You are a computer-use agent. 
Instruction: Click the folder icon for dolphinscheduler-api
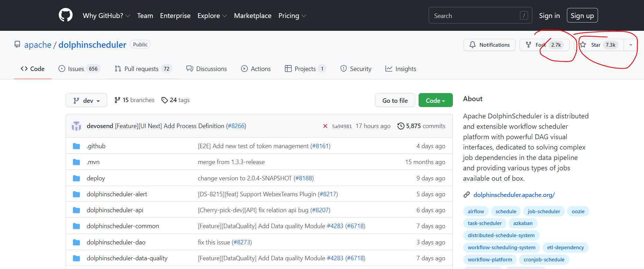(76, 210)
